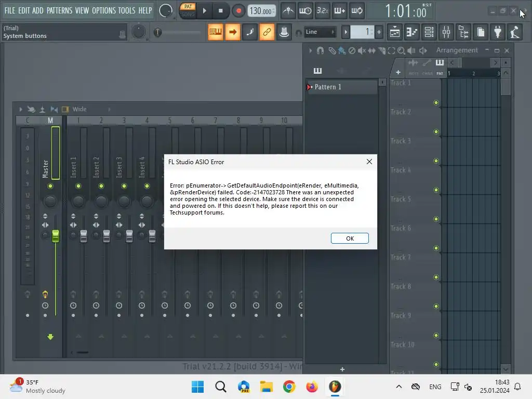Select the Track 2 header
The image size is (532, 399).
pyautogui.click(x=415, y=122)
